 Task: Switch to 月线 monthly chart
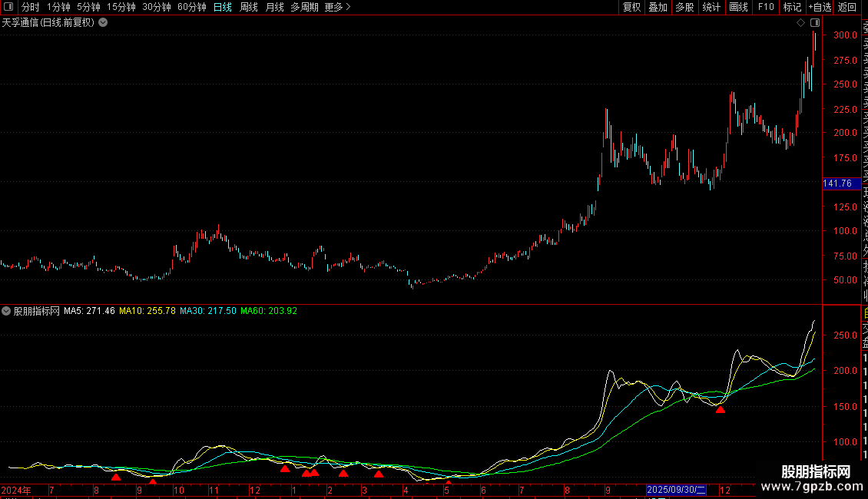[x=274, y=7]
